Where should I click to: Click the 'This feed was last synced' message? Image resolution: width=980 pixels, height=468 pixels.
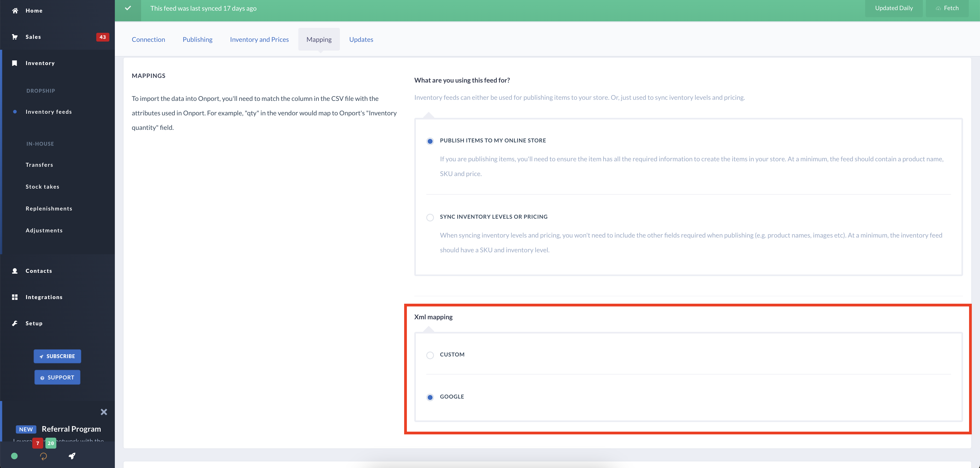(203, 8)
